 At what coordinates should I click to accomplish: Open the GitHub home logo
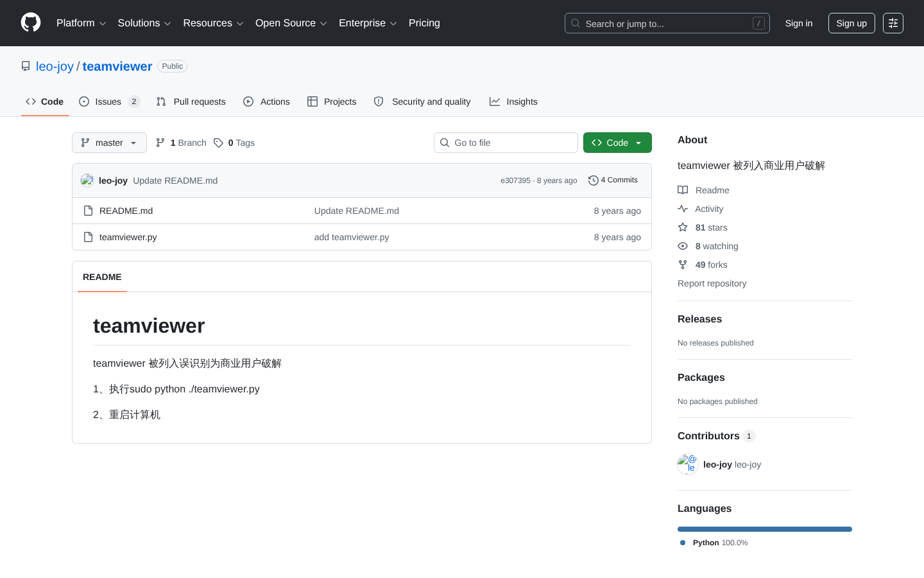click(x=31, y=23)
